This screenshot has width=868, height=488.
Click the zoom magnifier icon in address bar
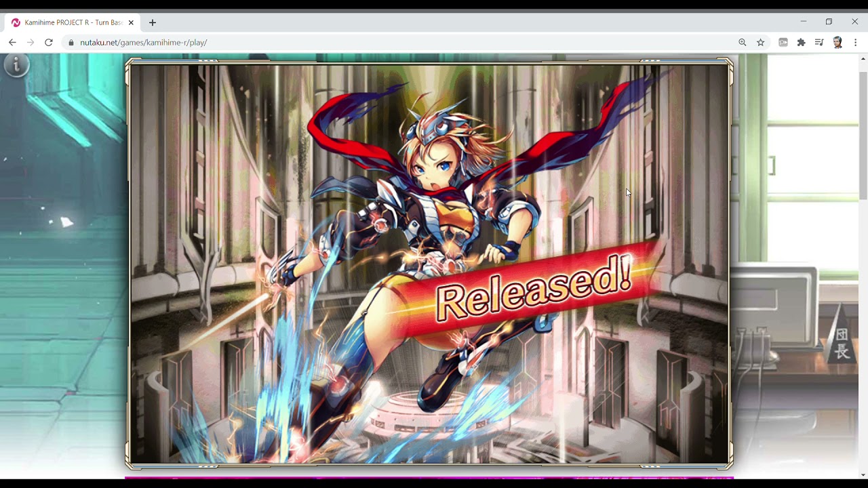(743, 42)
